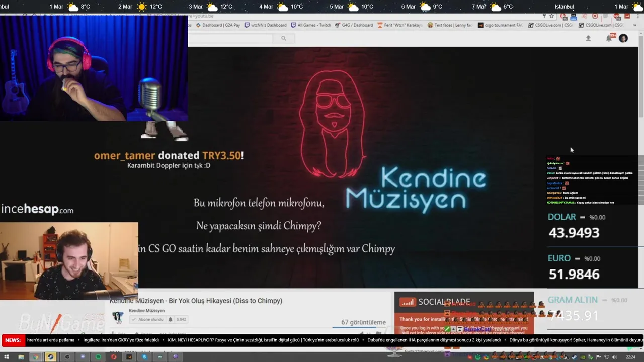
Task: Open the Windows Start button
Action: point(6,357)
